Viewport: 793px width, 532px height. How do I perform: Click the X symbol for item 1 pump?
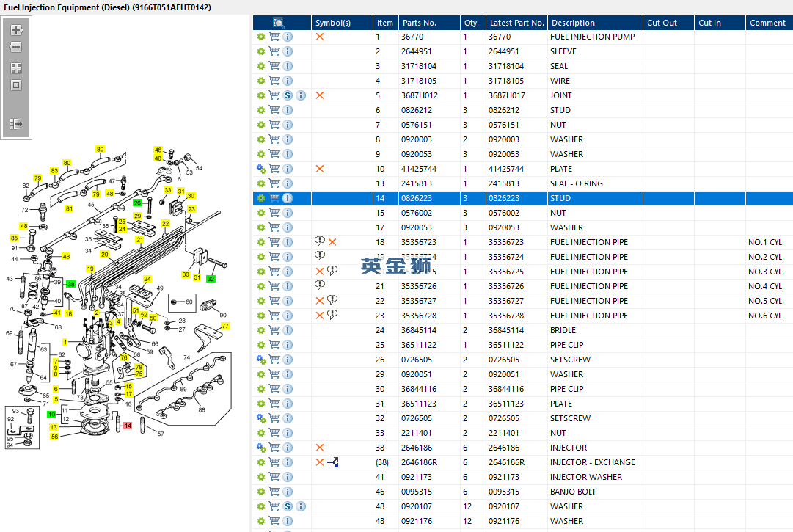click(320, 37)
